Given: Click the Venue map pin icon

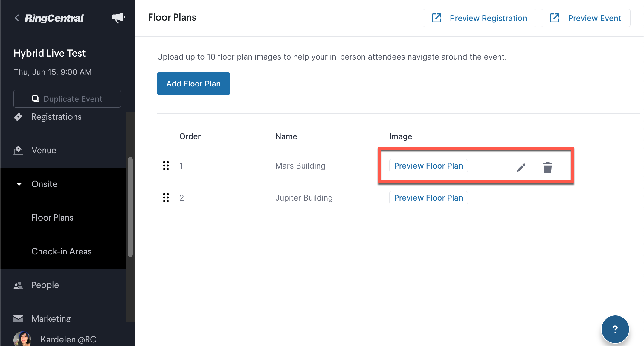Looking at the screenshot, I should (18, 151).
